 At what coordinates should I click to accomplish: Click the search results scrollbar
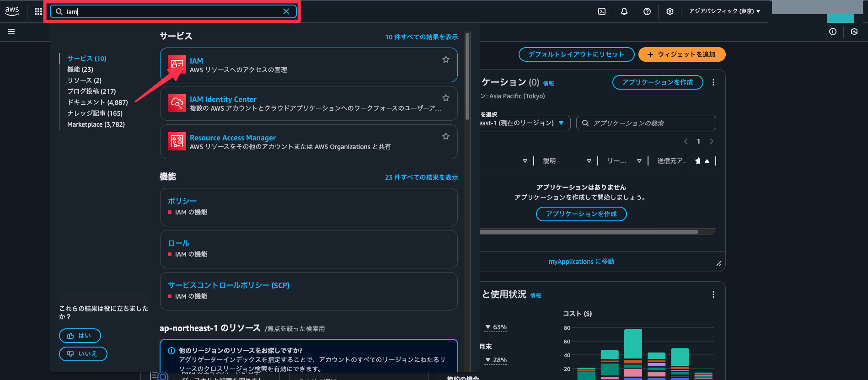(467, 75)
